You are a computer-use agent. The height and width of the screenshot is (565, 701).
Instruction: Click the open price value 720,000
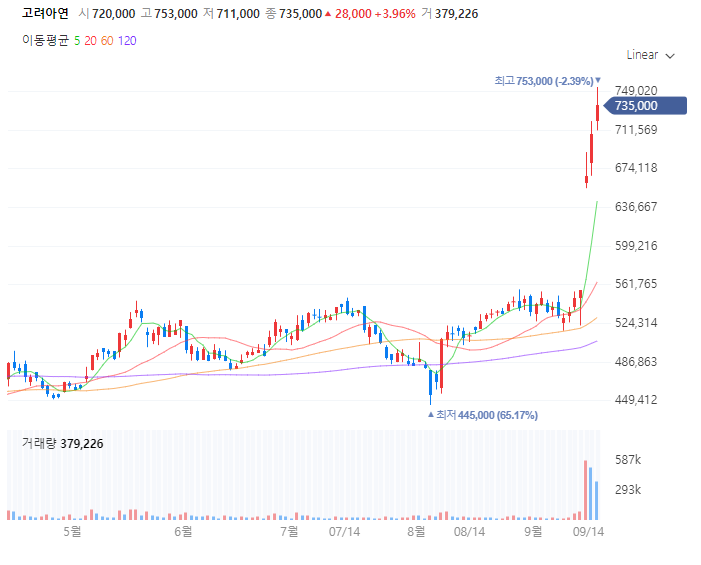[x=114, y=14]
